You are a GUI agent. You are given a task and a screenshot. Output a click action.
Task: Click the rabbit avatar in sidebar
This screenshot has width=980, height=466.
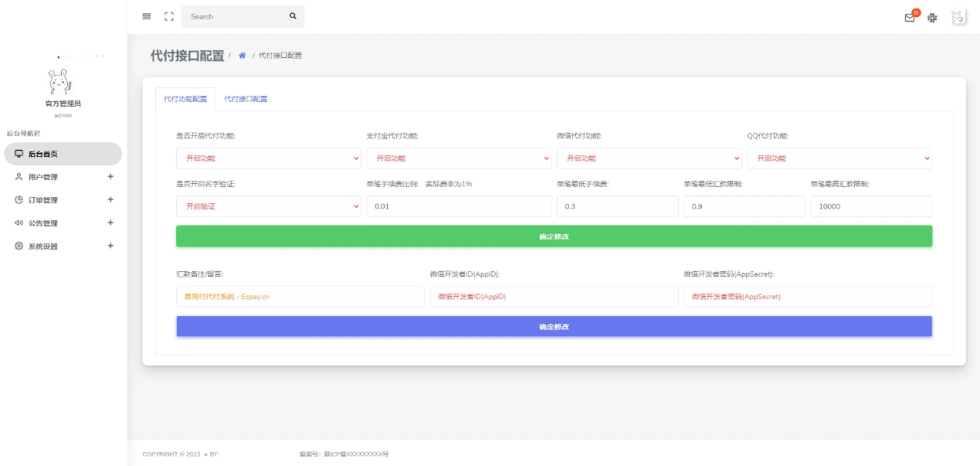click(59, 82)
